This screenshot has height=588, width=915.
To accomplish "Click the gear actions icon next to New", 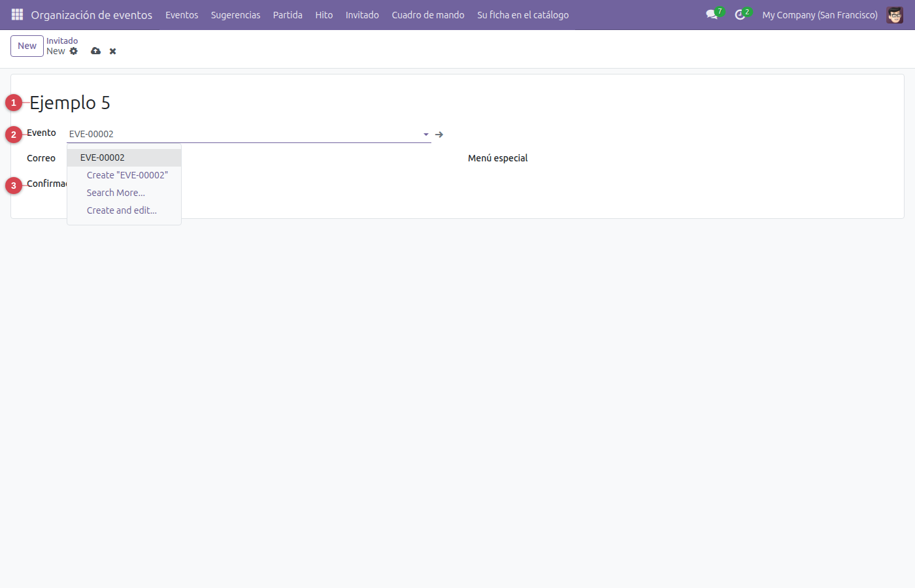I will point(74,51).
